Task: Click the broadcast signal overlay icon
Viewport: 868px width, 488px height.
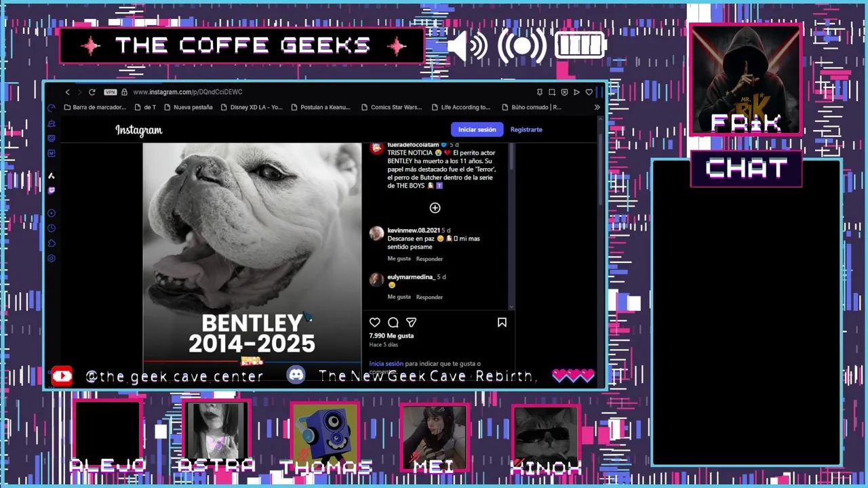Action: pyautogui.click(x=522, y=45)
